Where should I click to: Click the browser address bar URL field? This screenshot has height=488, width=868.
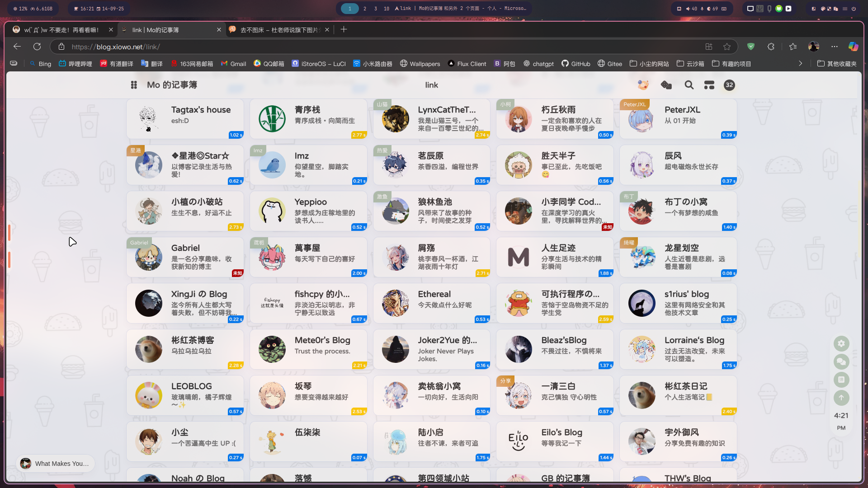coord(316,47)
